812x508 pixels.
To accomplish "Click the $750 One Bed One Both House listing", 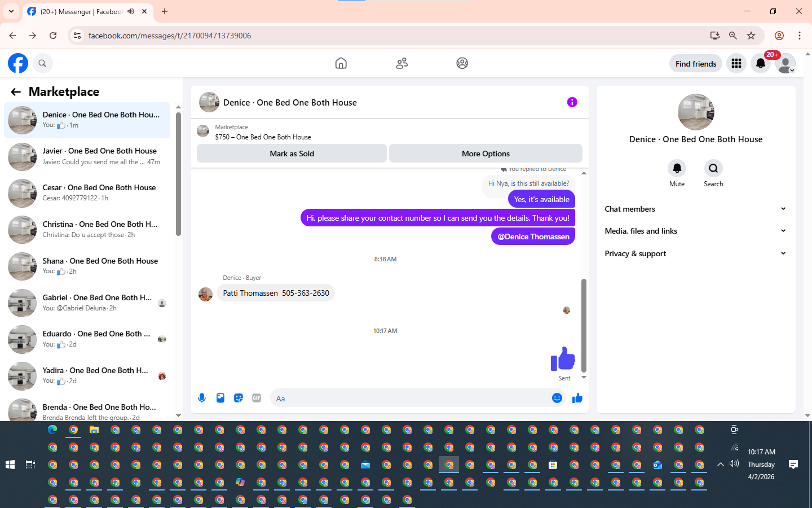I will coord(263,137).
